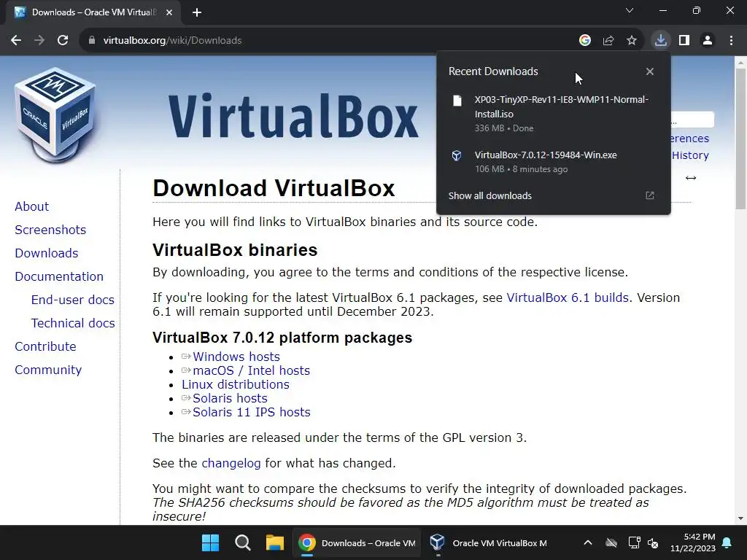
Task: Open Windows taskbar search
Action: 242,542
